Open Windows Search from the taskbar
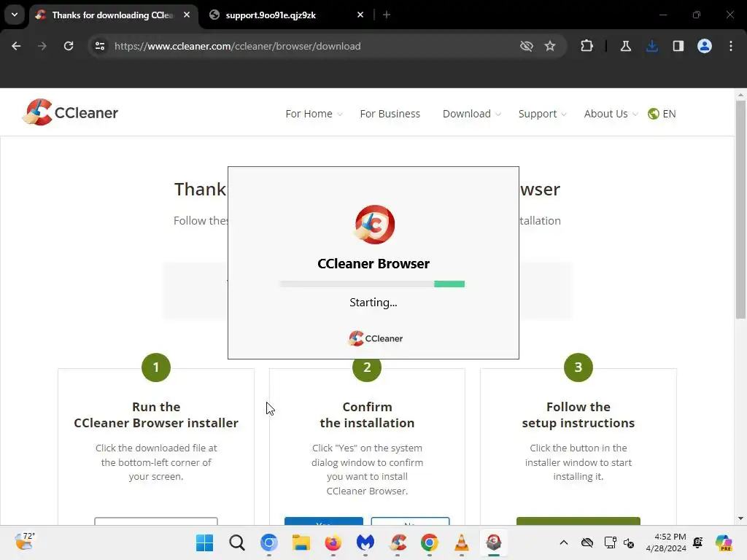The height and width of the screenshot is (560, 747). coord(237,542)
